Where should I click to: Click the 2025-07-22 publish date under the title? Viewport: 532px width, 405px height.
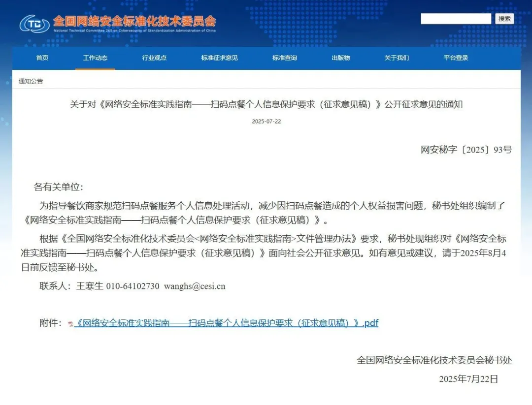point(266,122)
